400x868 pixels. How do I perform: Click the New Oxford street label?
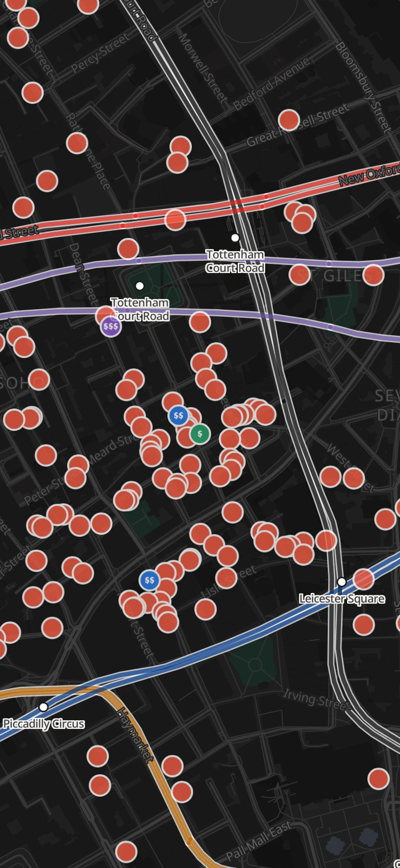[x=369, y=175]
